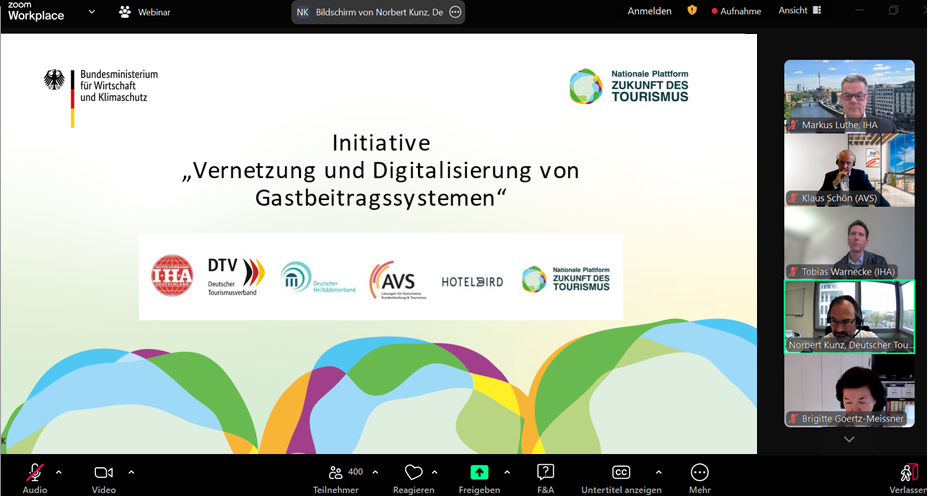Toggle Untertitel anzeigen CC captions

621,478
